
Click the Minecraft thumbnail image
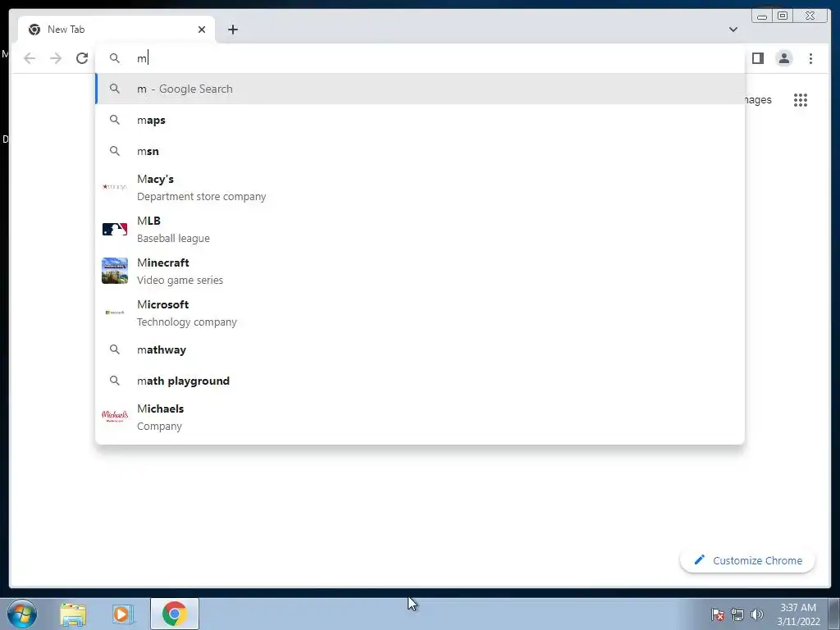pyautogui.click(x=115, y=271)
